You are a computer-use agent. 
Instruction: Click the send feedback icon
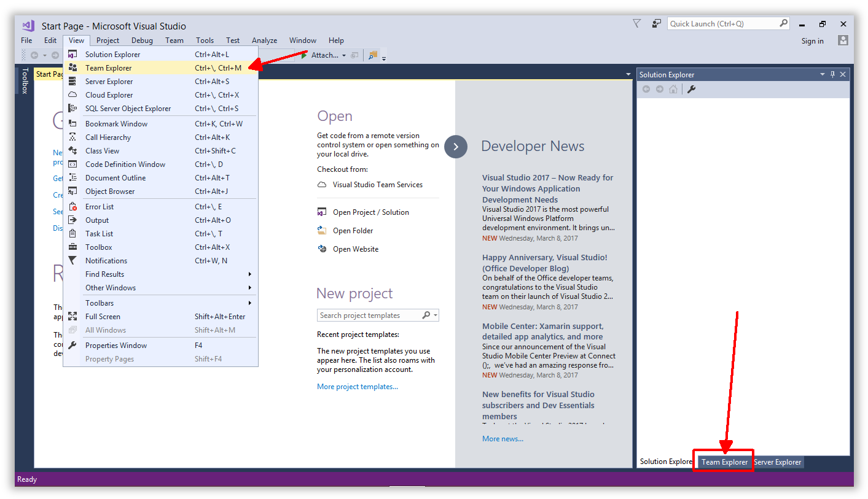pyautogui.click(x=657, y=23)
